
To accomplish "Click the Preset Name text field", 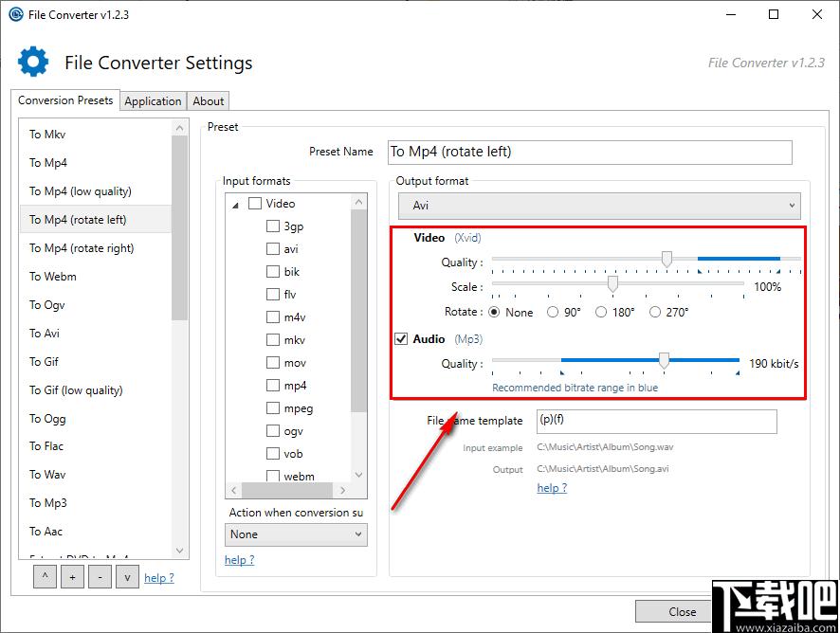I will (590, 153).
